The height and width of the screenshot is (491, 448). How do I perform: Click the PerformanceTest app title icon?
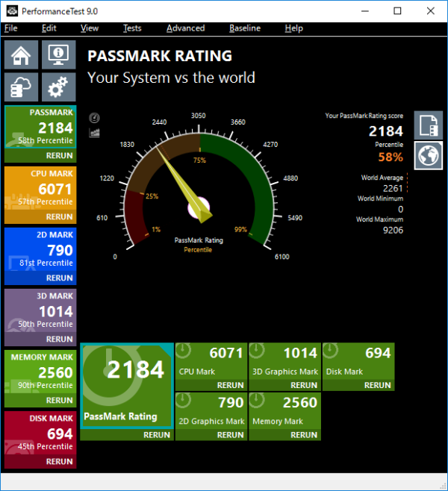[12, 11]
